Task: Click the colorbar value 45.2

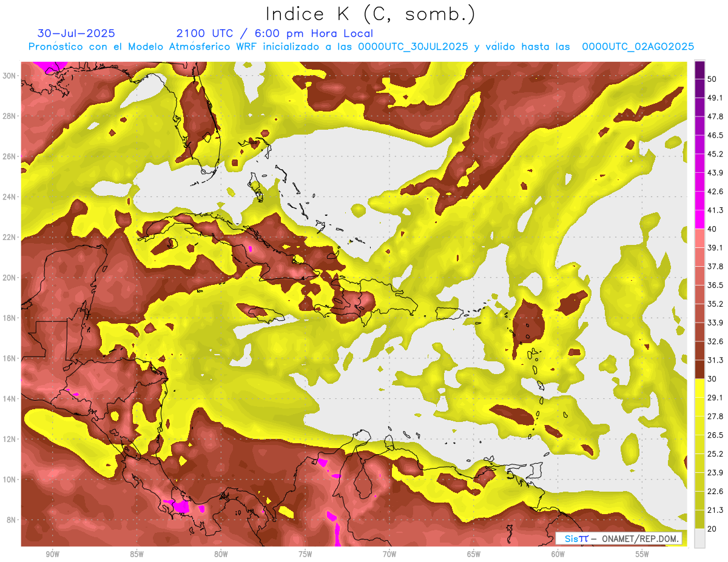Action: click(x=715, y=154)
